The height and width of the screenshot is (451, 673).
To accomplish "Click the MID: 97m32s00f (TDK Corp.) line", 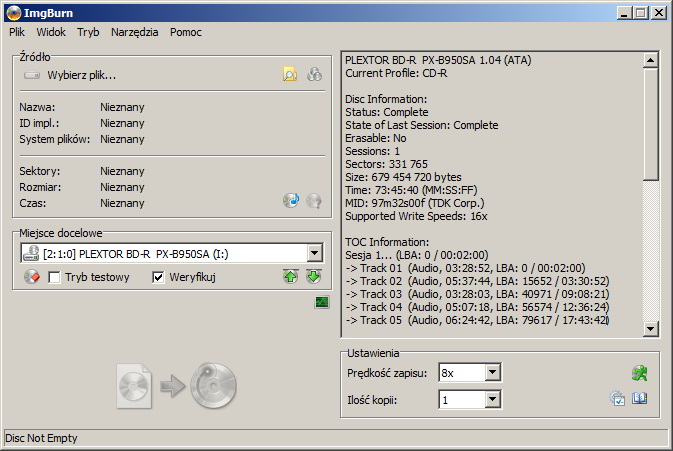I will pos(415,203).
